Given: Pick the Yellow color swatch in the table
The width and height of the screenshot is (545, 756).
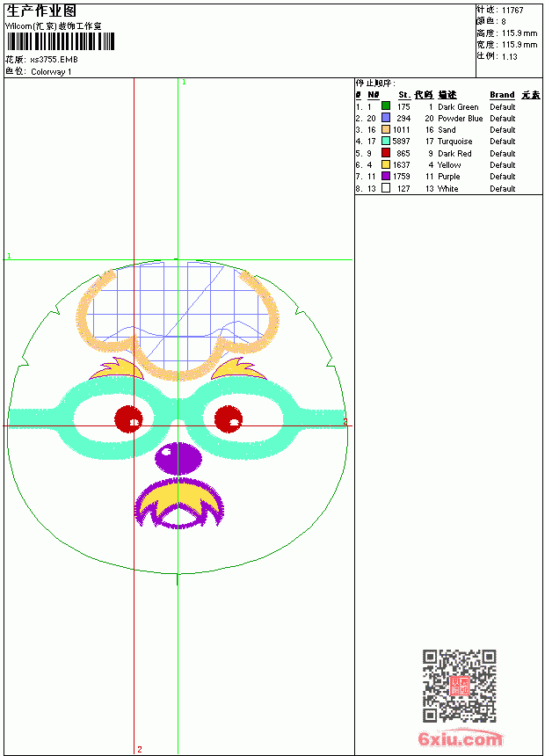Looking at the screenshot, I should point(386,164).
